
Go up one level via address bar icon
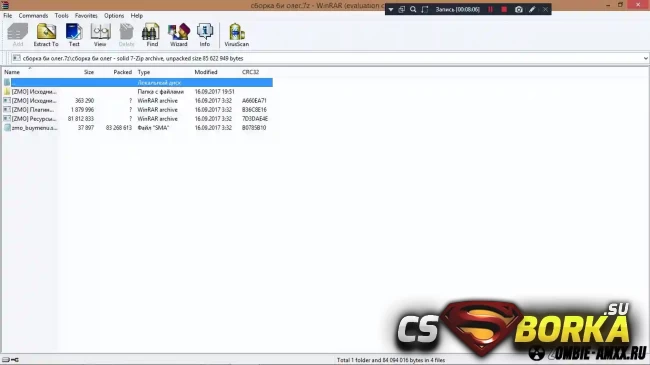16,58
